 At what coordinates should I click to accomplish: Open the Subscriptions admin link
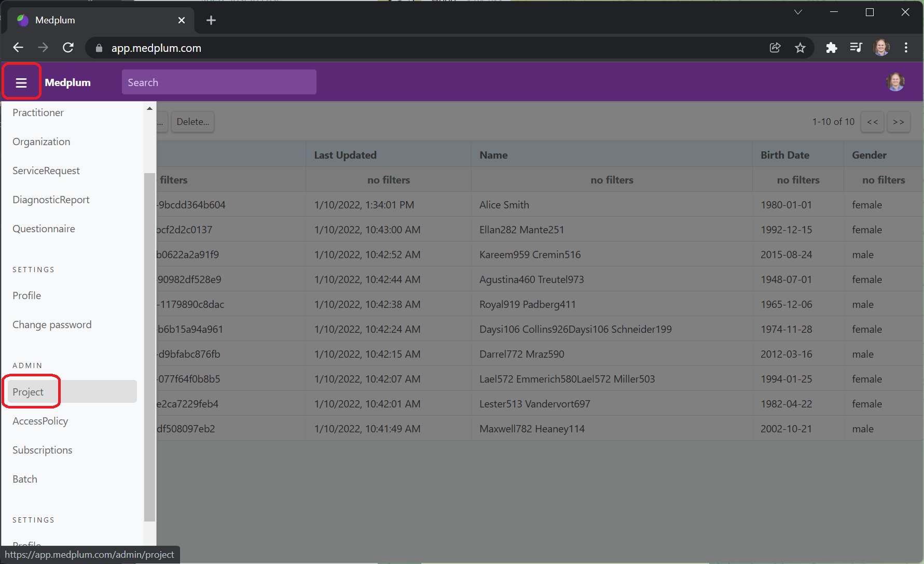(42, 450)
